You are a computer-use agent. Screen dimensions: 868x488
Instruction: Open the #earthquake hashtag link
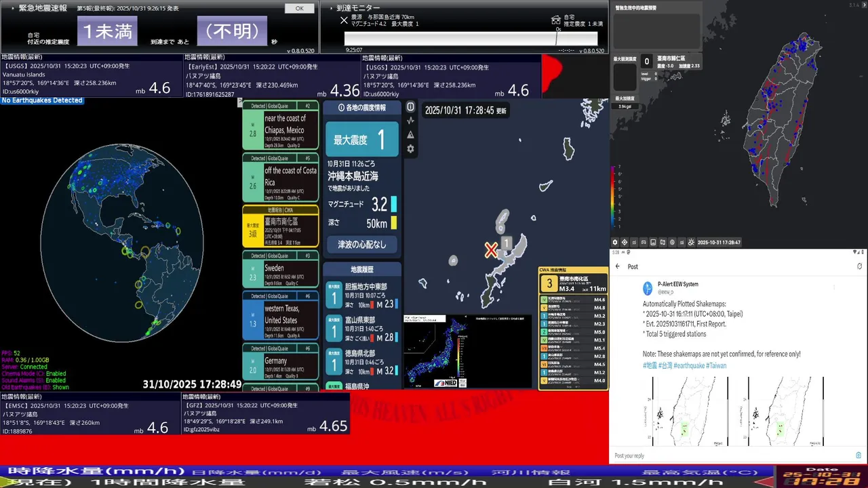(x=688, y=365)
